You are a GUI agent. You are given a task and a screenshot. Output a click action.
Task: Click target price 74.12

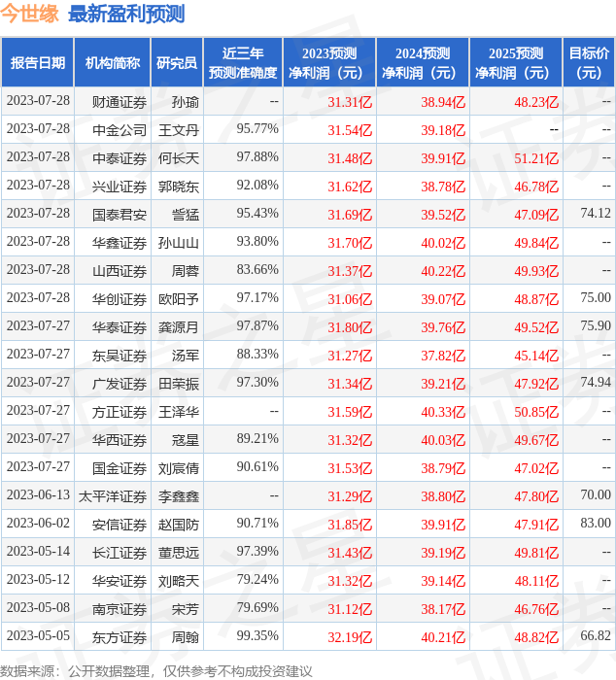point(596,213)
